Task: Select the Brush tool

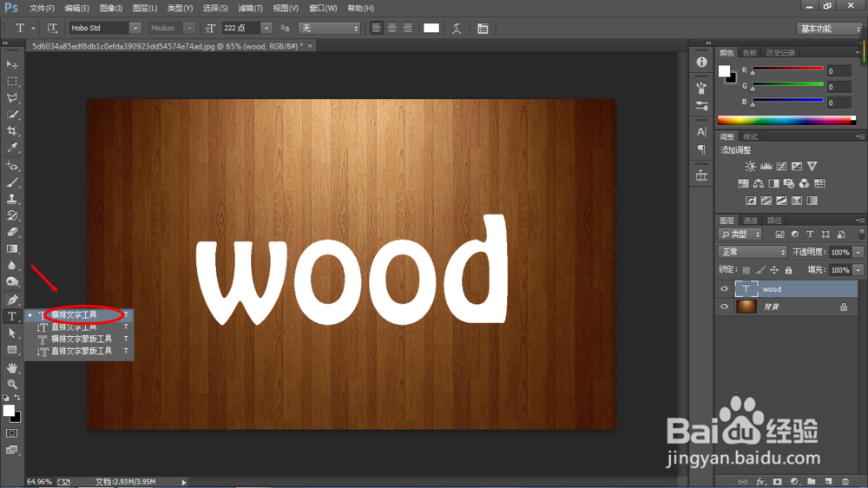Action: (x=11, y=182)
